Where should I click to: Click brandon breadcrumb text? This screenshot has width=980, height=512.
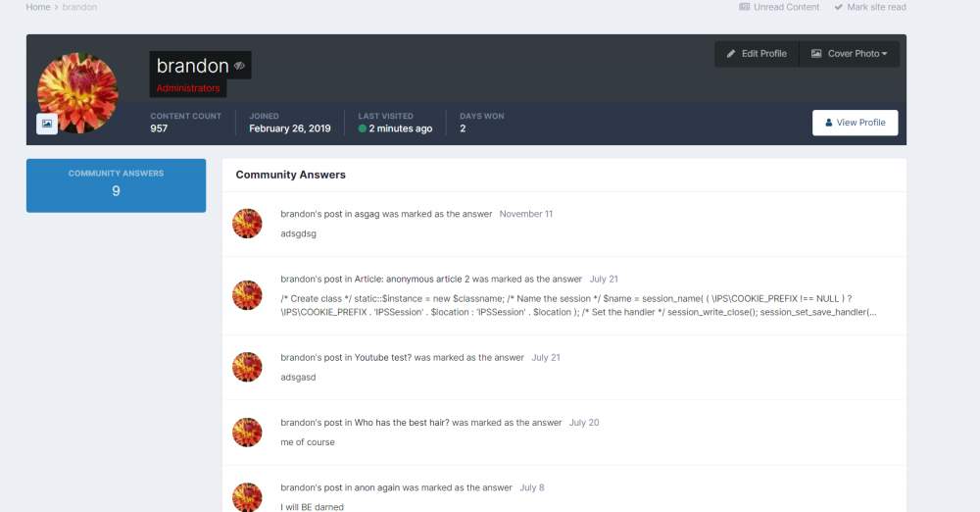(x=79, y=7)
